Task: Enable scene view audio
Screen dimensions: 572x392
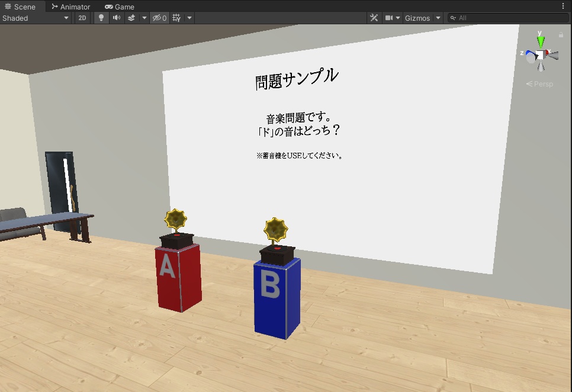Action: (x=115, y=18)
